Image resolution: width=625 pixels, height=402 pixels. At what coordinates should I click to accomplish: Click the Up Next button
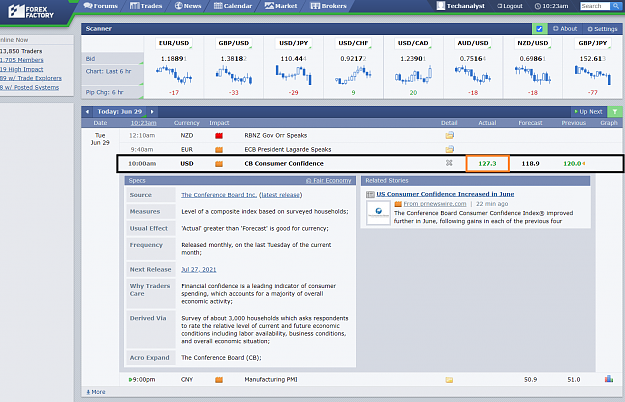click(x=589, y=112)
